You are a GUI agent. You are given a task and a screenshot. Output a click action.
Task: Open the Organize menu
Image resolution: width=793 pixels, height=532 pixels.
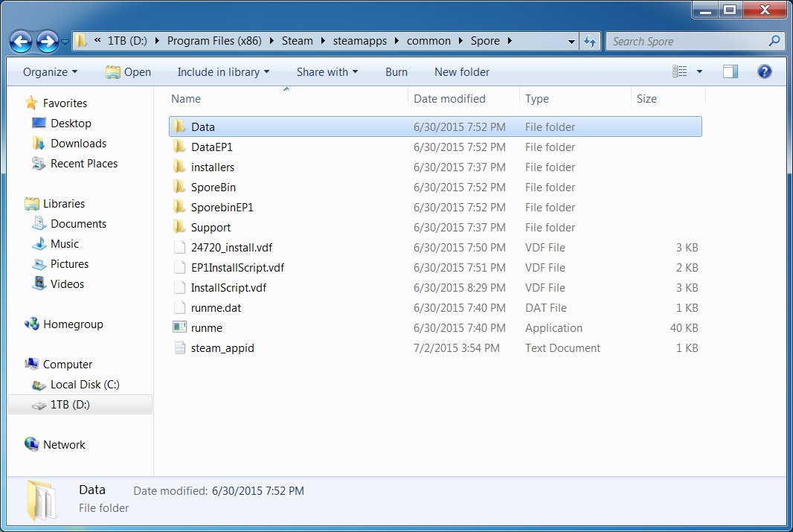coord(50,72)
